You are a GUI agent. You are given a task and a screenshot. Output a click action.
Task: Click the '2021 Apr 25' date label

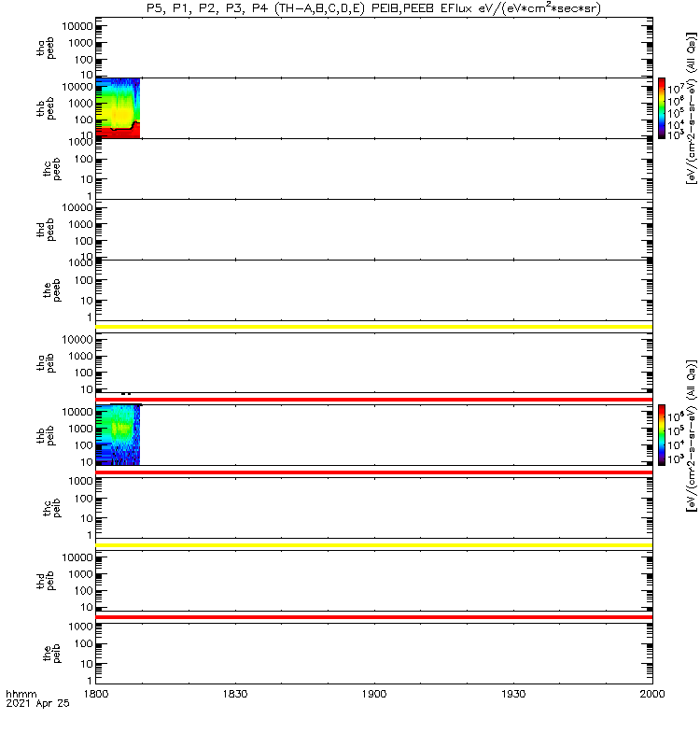37,703
